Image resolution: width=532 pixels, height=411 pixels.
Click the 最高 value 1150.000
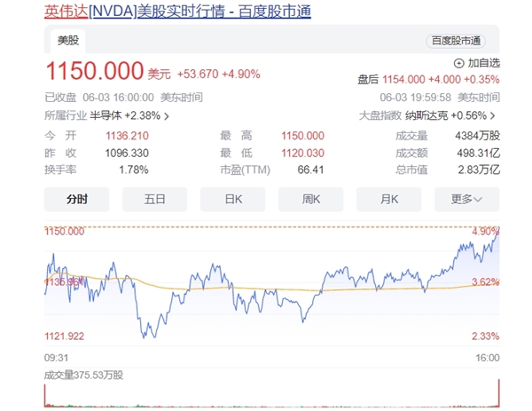(302, 136)
